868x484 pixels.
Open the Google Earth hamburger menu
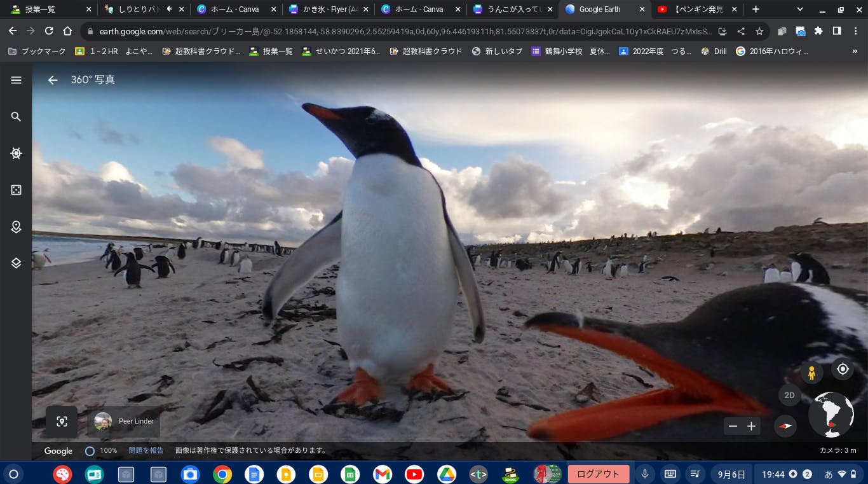(x=16, y=80)
